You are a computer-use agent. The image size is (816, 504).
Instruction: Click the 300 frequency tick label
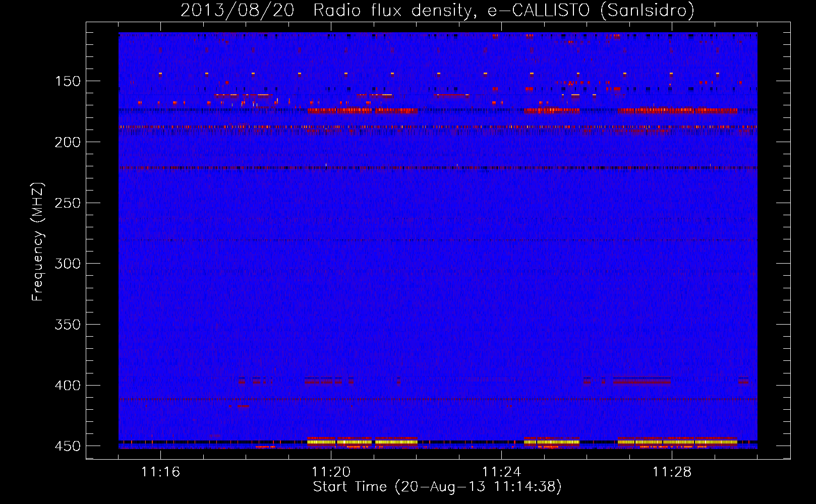pos(67,264)
